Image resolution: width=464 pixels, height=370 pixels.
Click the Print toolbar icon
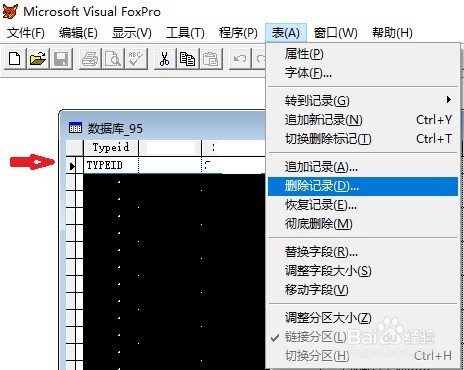(90, 59)
